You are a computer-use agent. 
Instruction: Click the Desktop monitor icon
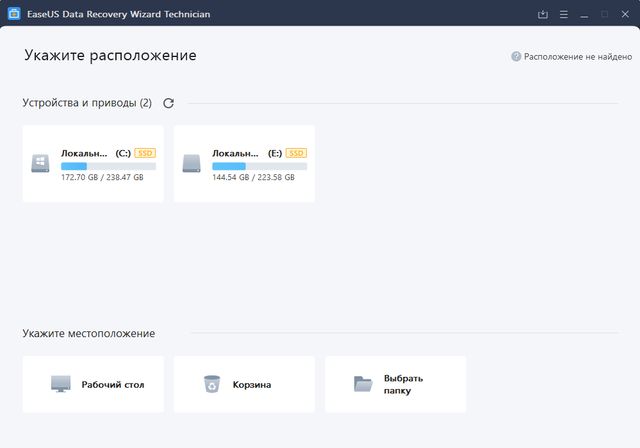[61, 384]
